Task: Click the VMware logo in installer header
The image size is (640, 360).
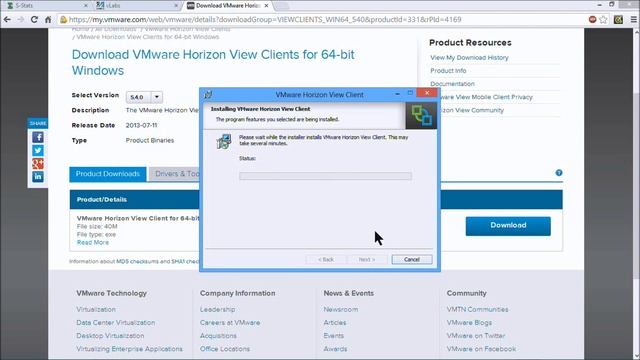Action: pos(421,116)
